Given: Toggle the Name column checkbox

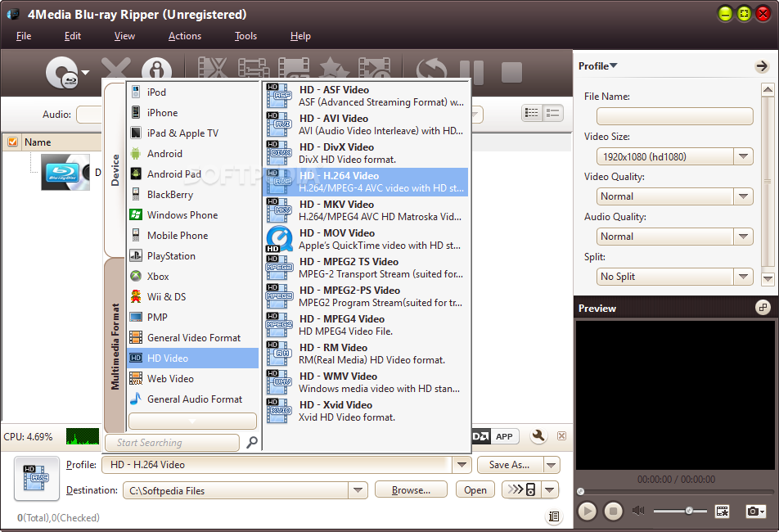Looking at the screenshot, I should (13, 142).
